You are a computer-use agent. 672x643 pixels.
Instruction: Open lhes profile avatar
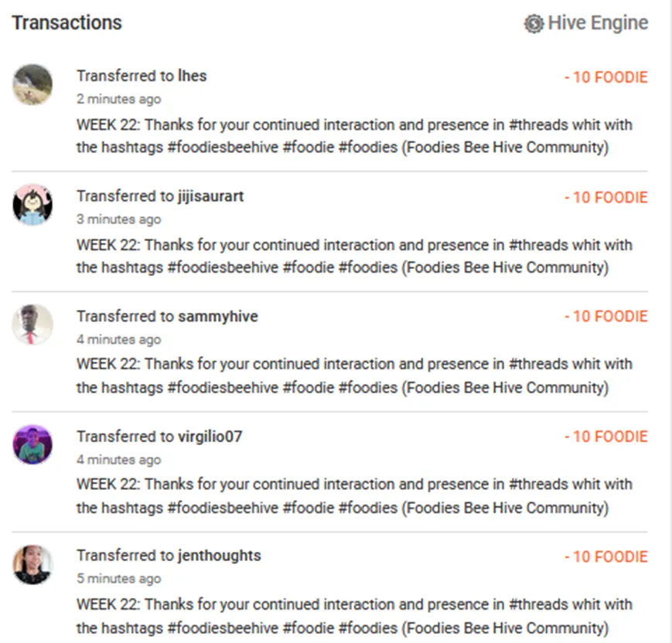pos(32,84)
